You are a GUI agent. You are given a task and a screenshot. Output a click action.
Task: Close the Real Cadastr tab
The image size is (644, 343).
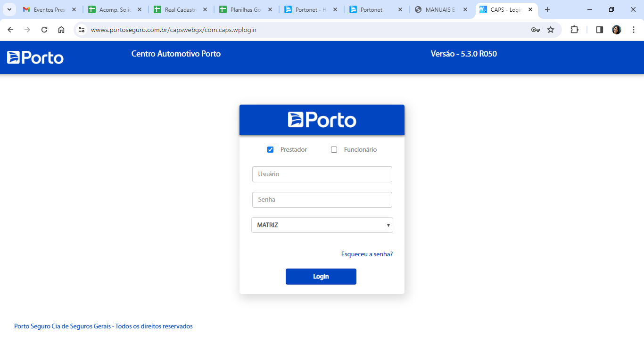click(205, 9)
